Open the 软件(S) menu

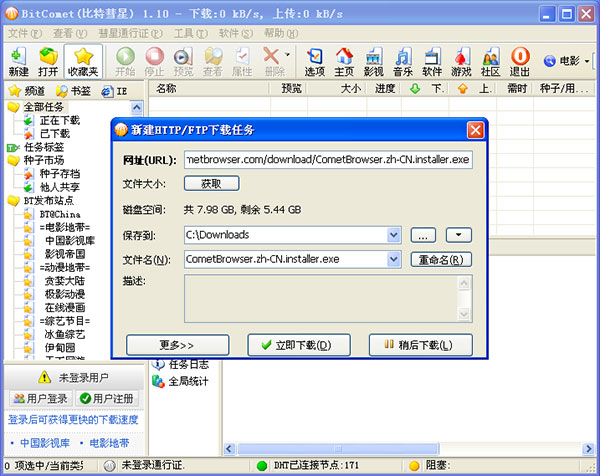click(x=236, y=34)
